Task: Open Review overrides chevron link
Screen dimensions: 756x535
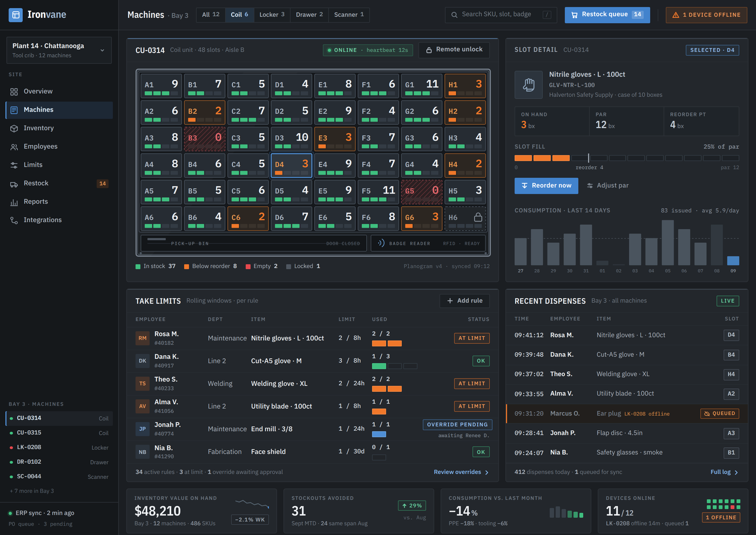Action: [x=461, y=472]
